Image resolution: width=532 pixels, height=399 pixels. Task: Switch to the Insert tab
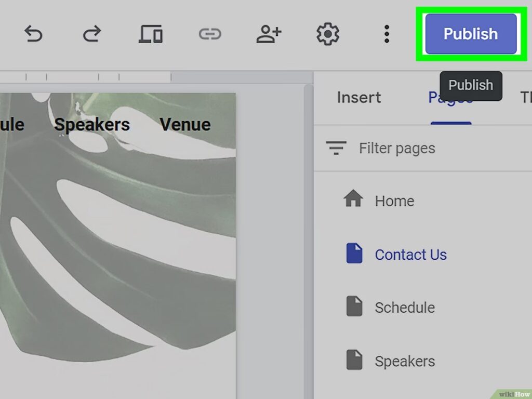(x=358, y=98)
